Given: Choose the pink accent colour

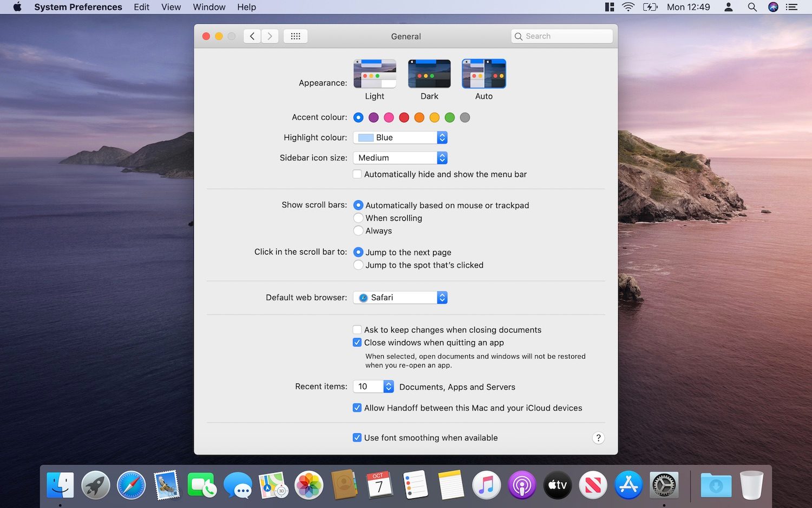Looking at the screenshot, I should pos(389,118).
